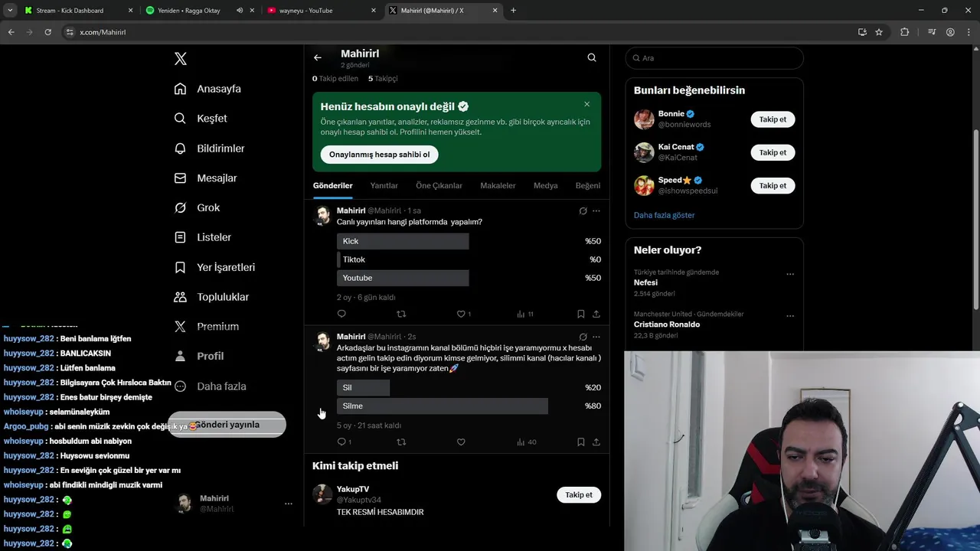Image resolution: width=980 pixels, height=551 pixels.
Task: Click the Kick poll result bar
Action: (x=403, y=241)
